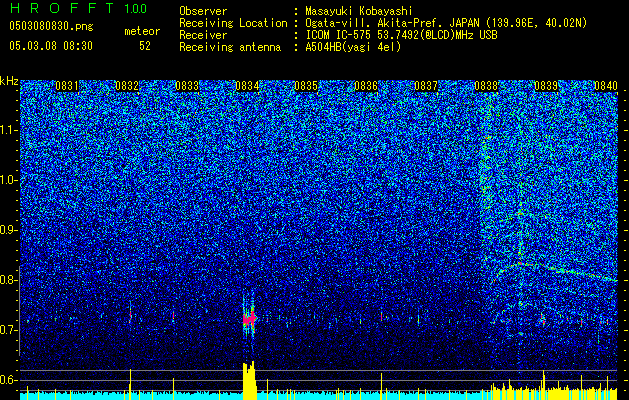629x400 pixels.
Task: Click the kHz axis unit label
Action: [x=9, y=81]
